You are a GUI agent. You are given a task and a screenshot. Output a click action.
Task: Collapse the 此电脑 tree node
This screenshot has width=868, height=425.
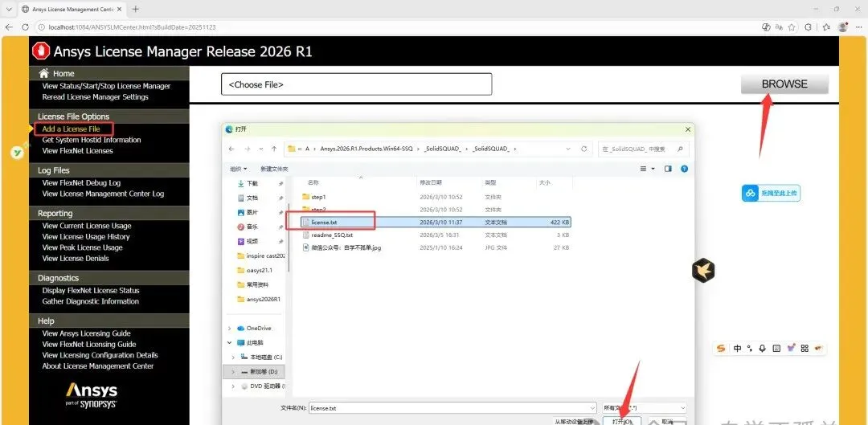click(x=230, y=342)
